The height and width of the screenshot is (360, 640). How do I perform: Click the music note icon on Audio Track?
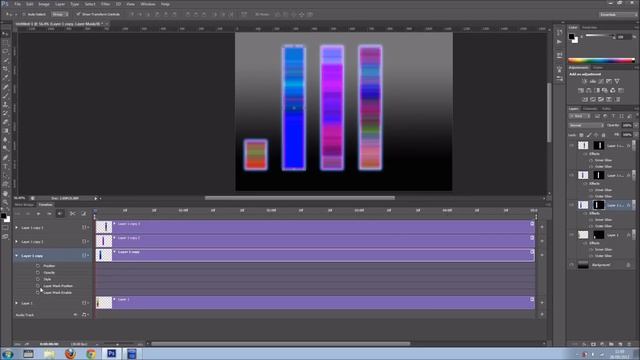[84, 315]
